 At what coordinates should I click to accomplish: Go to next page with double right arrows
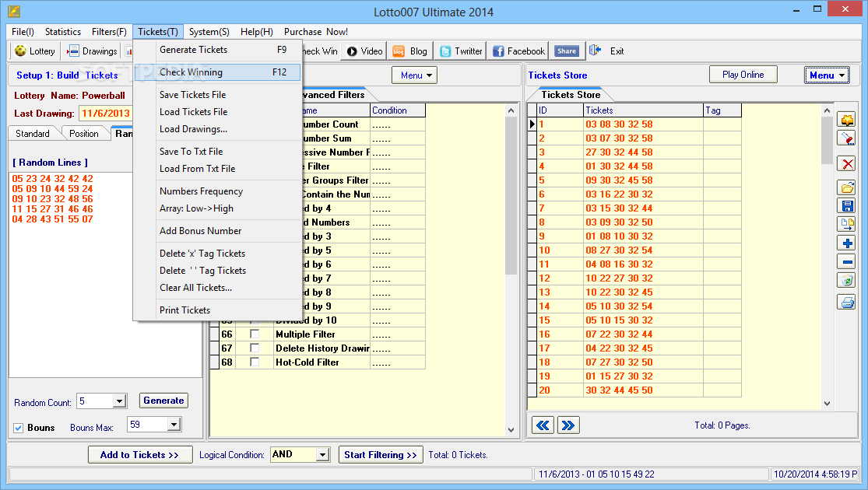[568, 425]
